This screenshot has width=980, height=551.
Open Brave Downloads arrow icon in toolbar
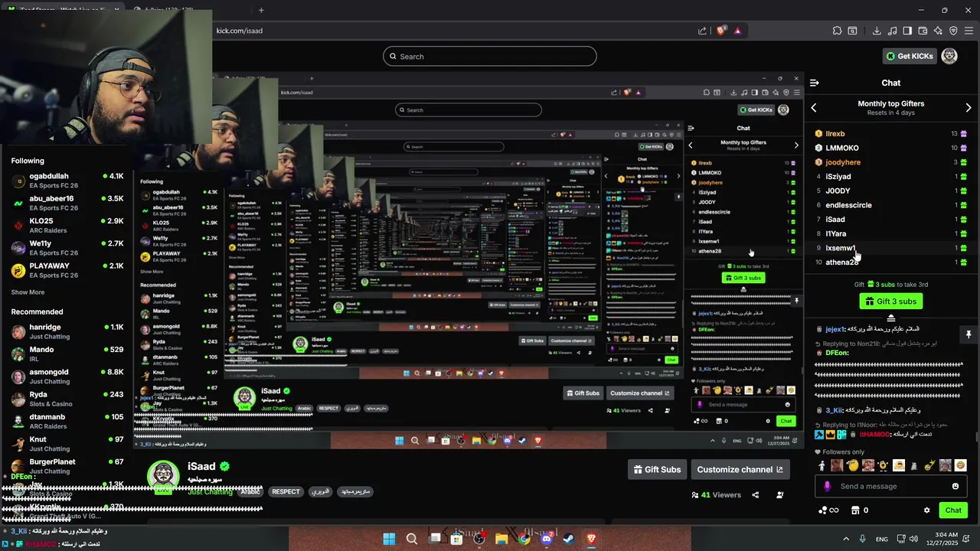click(877, 31)
